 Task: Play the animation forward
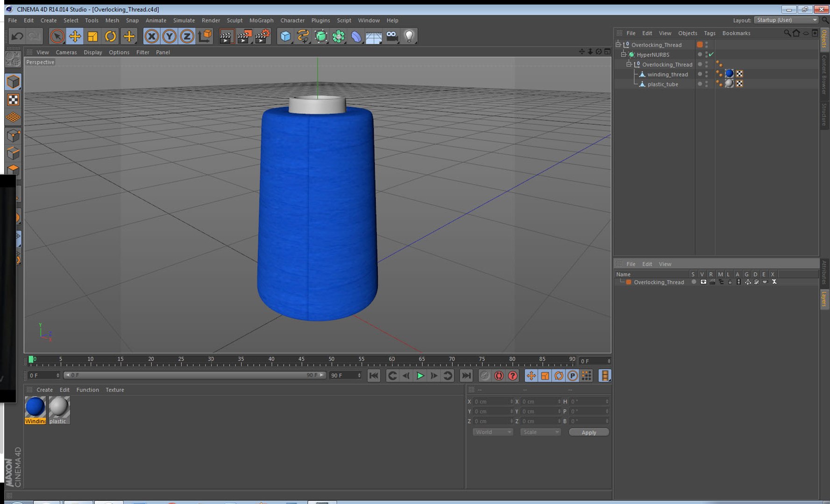(x=420, y=376)
